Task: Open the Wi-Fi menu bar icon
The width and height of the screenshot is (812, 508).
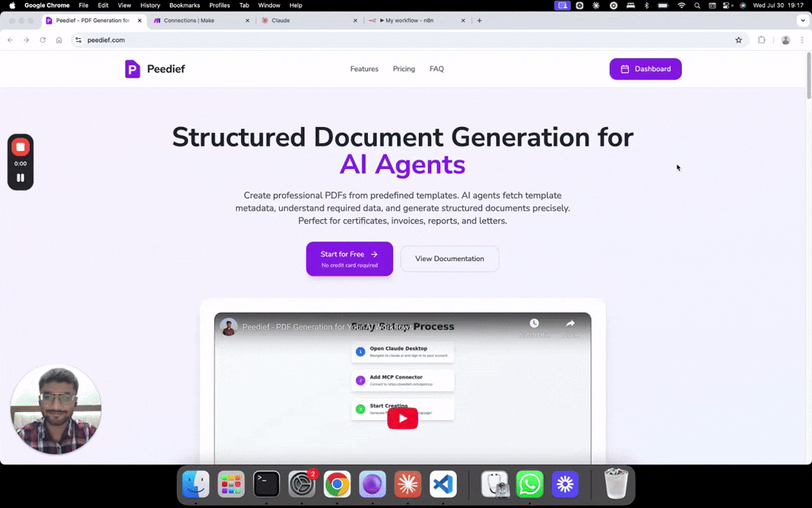Action: point(681,6)
